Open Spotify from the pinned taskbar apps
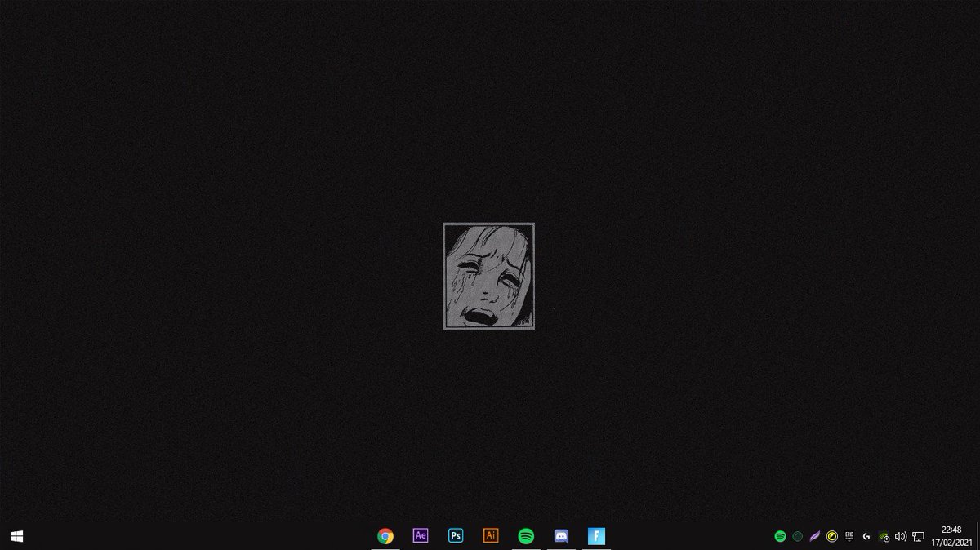 tap(526, 536)
